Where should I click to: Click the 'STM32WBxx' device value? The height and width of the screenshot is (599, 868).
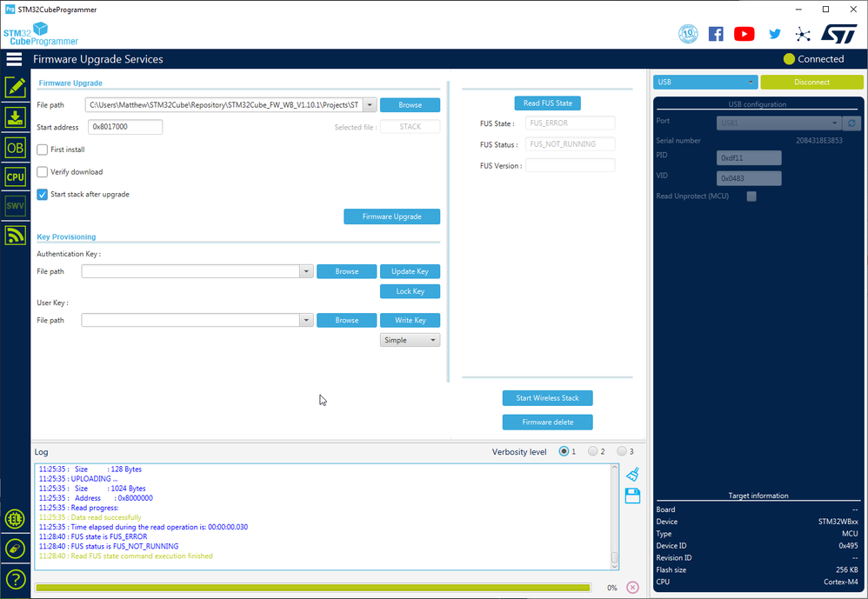[x=838, y=522]
